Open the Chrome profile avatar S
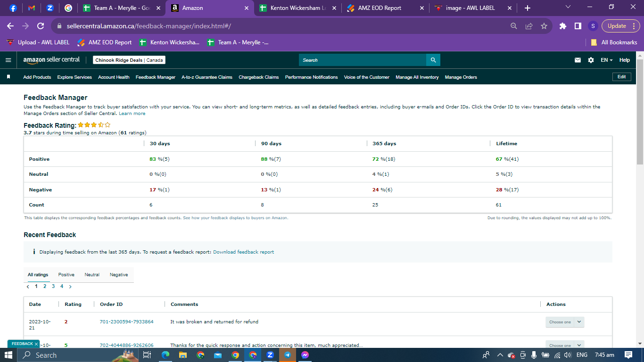 pos(593,26)
